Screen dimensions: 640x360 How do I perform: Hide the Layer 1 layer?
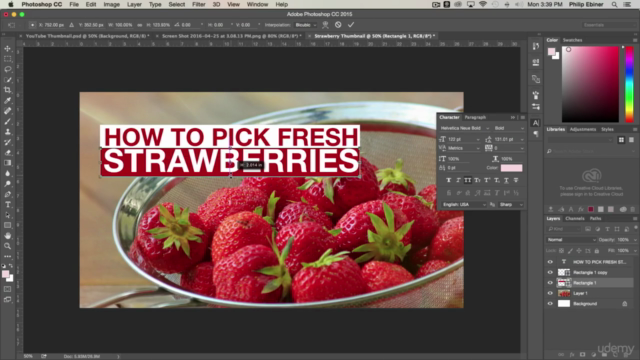click(550, 293)
